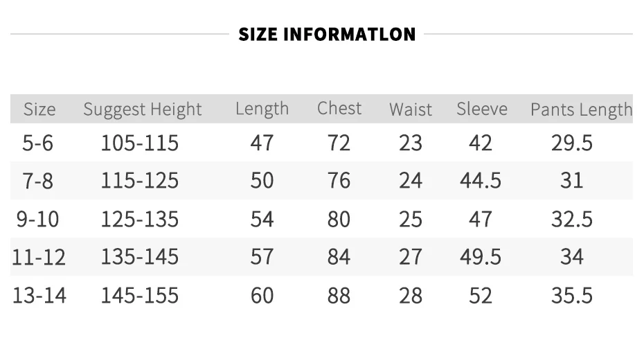
Task: Select the Waist column header
Action: (411, 109)
